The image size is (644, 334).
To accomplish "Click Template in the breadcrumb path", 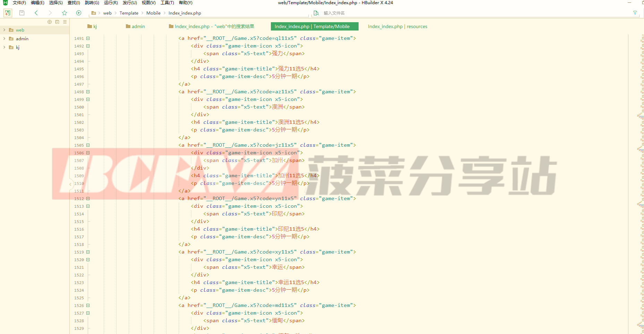I will point(129,13).
